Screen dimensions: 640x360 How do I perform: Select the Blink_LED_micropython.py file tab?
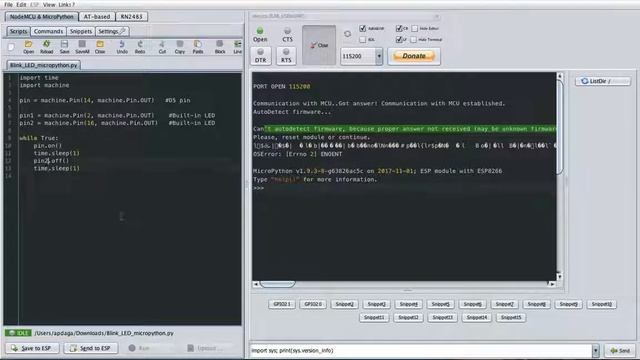tap(44, 65)
